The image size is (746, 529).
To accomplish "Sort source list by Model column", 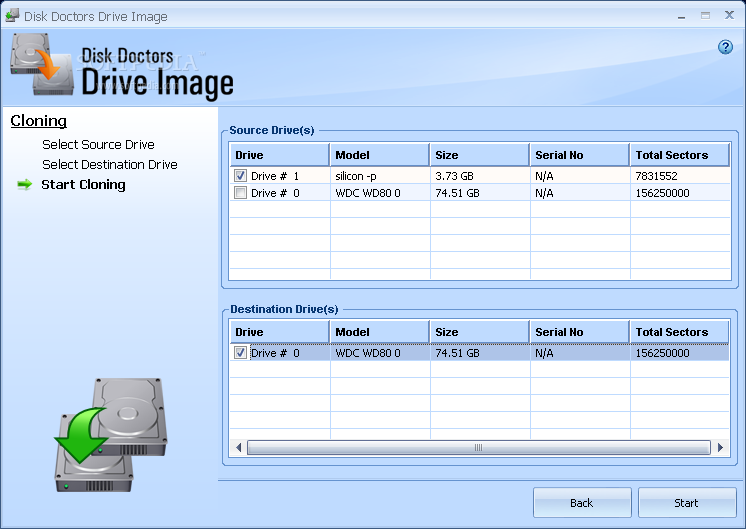I will [x=380, y=155].
